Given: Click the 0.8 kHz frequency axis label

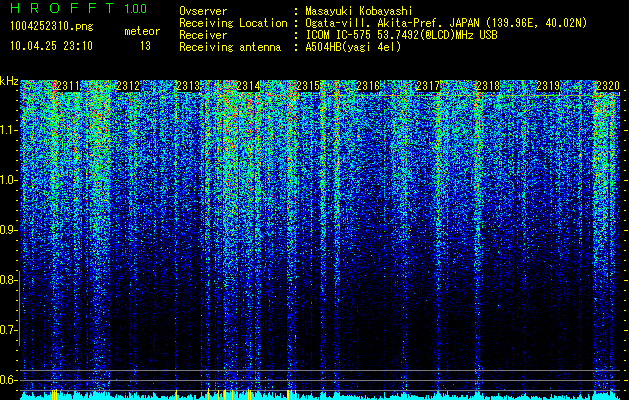Looking at the screenshot, I should click(9, 280).
